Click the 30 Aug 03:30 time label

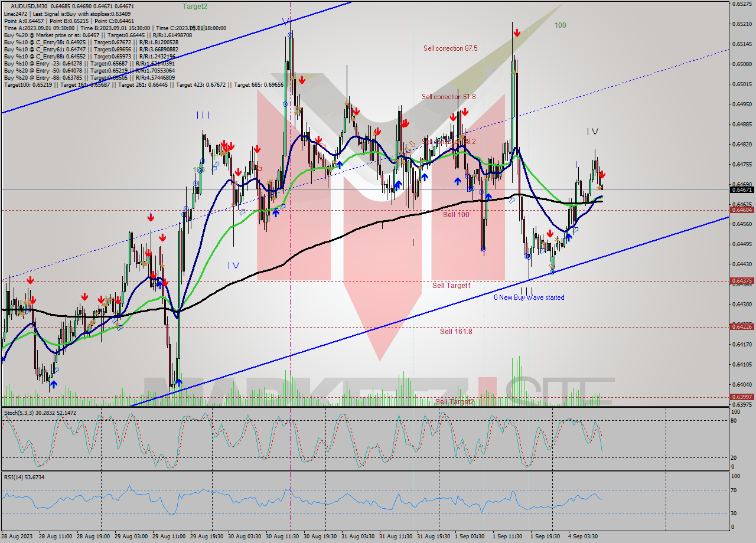click(x=245, y=537)
